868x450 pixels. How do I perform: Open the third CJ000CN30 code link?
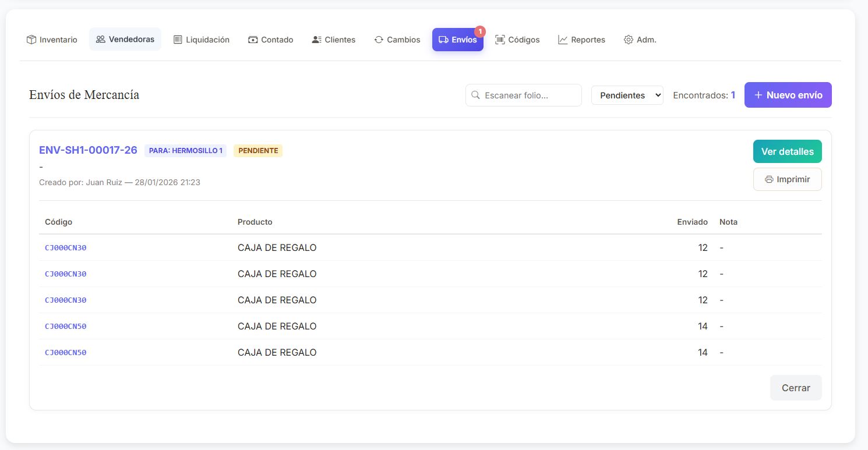point(66,300)
